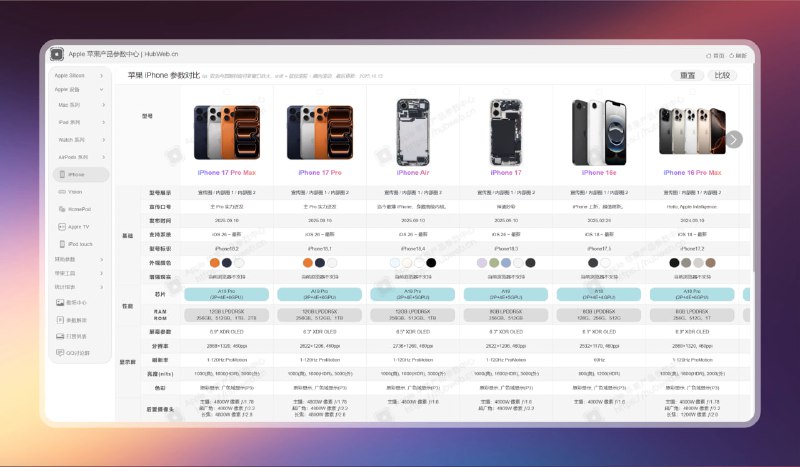The height and width of the screenshot is (467, 800).
Task: Show next phone models with arrow
Action: 734,139
